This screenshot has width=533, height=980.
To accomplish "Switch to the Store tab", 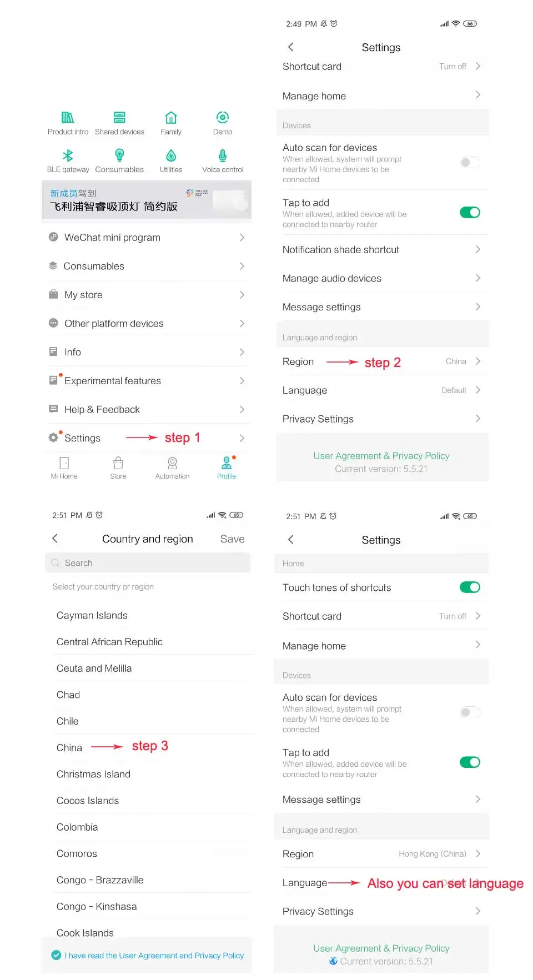I will click(118, 468).
